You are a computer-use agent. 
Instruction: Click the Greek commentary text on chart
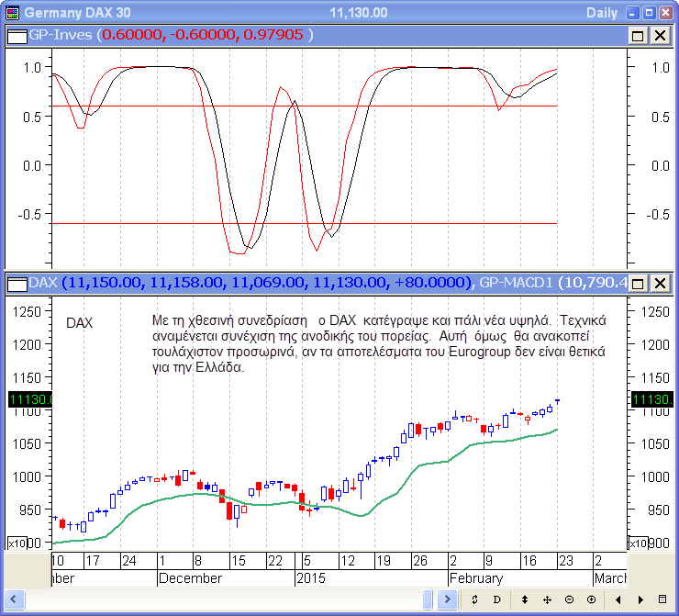coord(379,343)
